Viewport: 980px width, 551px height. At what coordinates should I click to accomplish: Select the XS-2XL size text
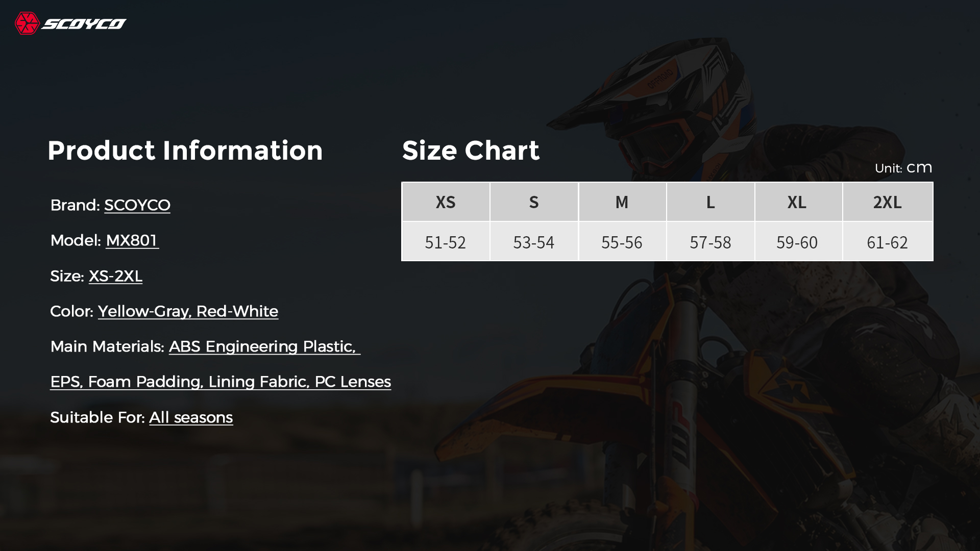click(x=115, y=276)
